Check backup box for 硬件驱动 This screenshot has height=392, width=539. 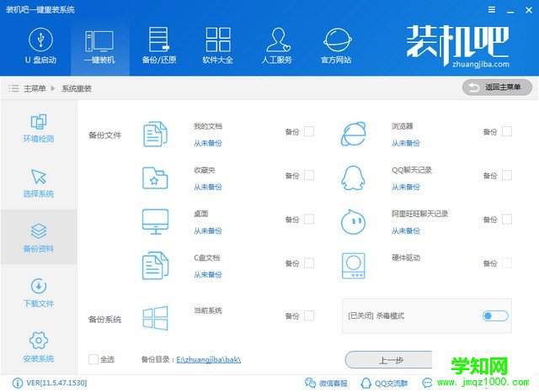(507, 263)
